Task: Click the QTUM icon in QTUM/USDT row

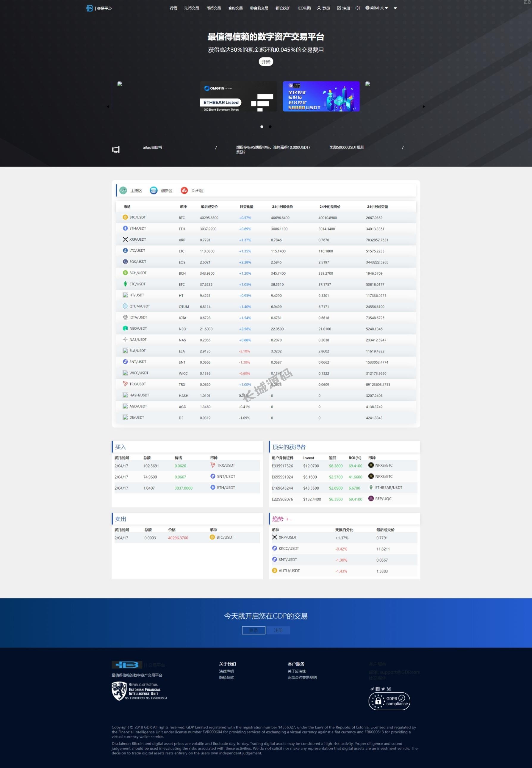Action: (x=125, y=306)
